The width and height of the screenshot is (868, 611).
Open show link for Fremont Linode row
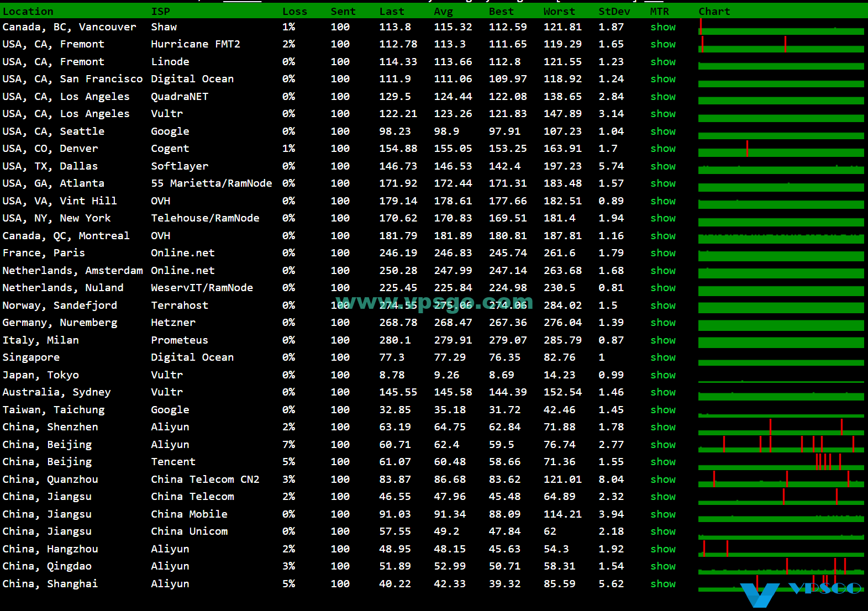662,61
